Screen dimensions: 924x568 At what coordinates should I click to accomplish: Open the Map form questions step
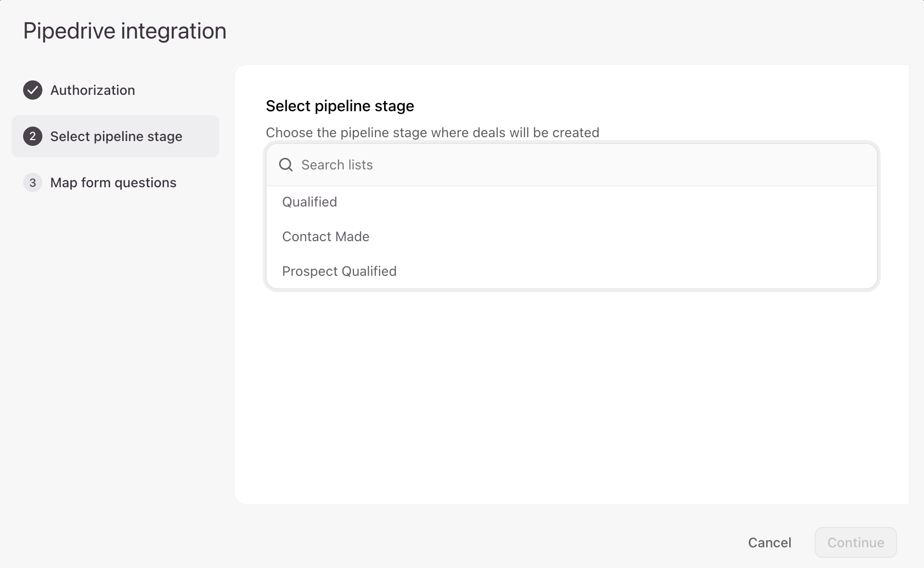[115, 182]
